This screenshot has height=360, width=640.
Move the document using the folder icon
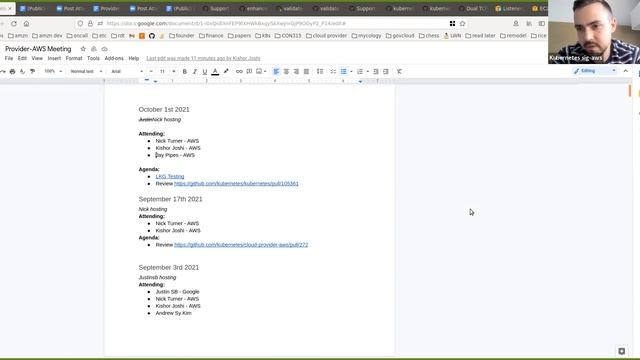pos(94,49)
